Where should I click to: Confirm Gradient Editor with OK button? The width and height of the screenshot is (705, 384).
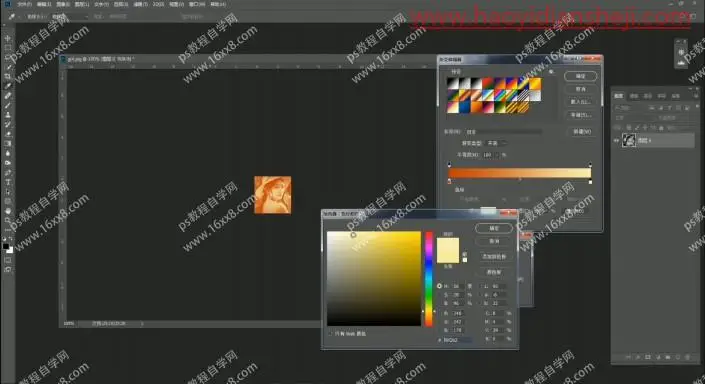point(580,76)
